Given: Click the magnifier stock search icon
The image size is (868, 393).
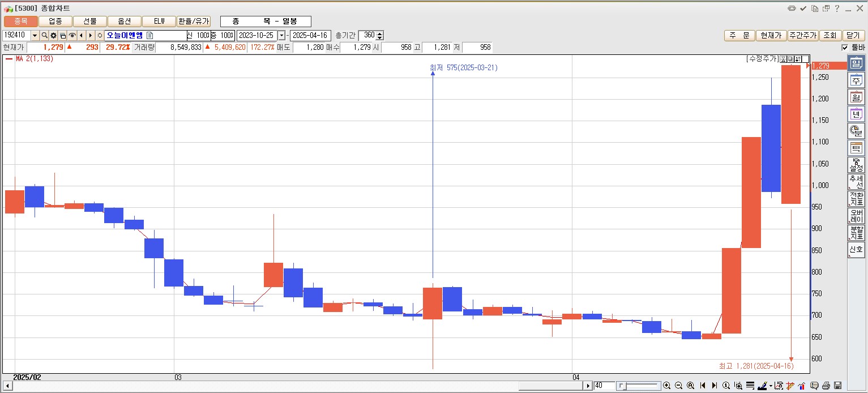Looking at the screenshot, I should (x=44, y=36).
